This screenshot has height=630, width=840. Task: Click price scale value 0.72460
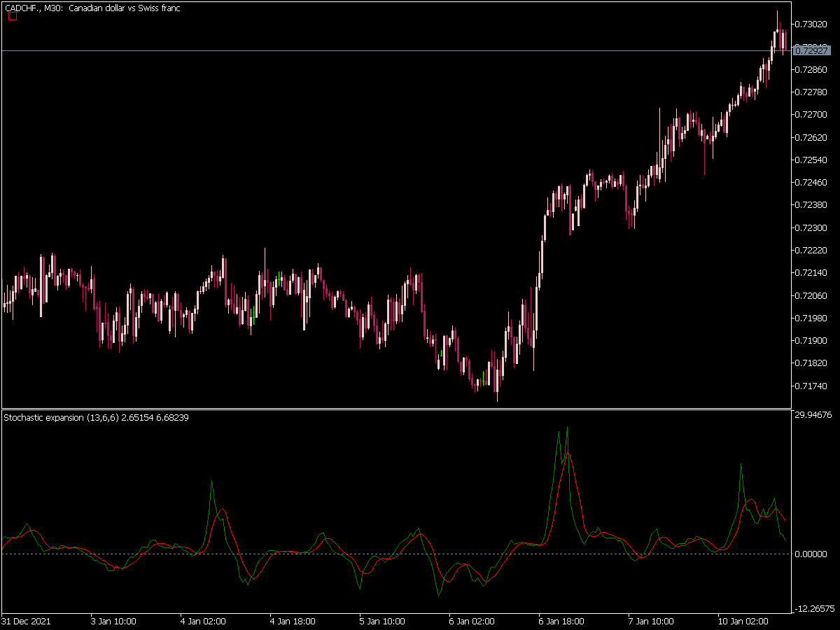[x=812, y=182]
